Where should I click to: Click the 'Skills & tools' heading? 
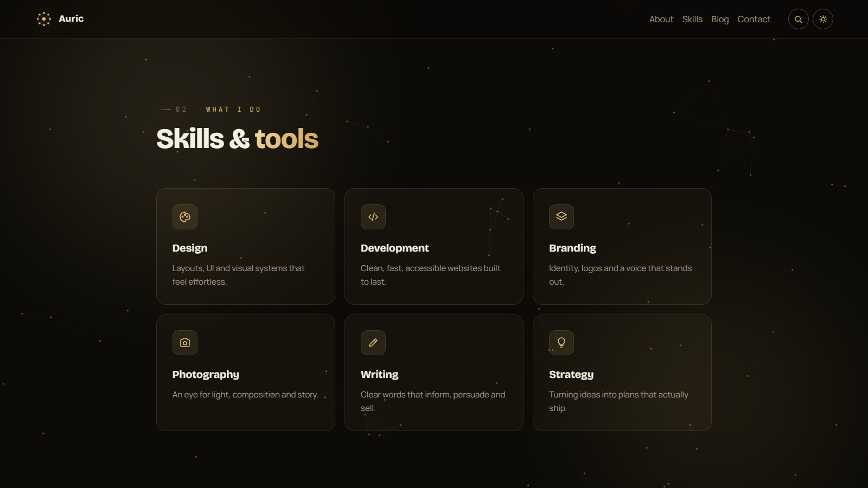pyautogui.click(x=237, y=139)
